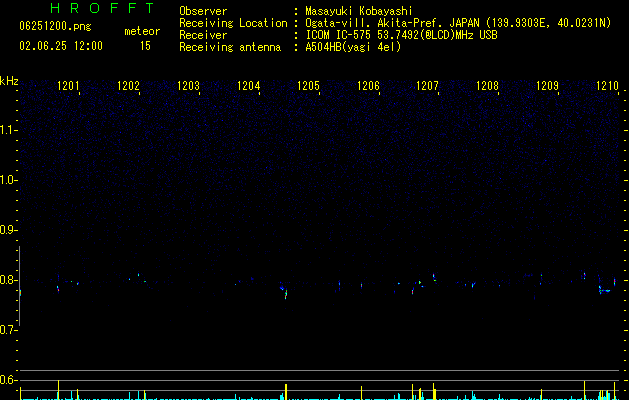Viewport: 629px width, 400px height.
Task: Click the 1210 time marker
Action: (x=607, y=86)
